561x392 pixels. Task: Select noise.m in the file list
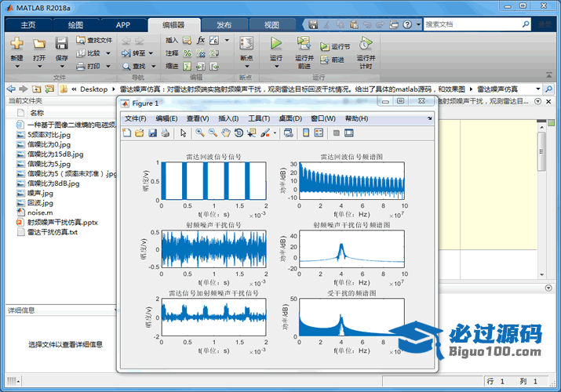[x=40, y=212]
